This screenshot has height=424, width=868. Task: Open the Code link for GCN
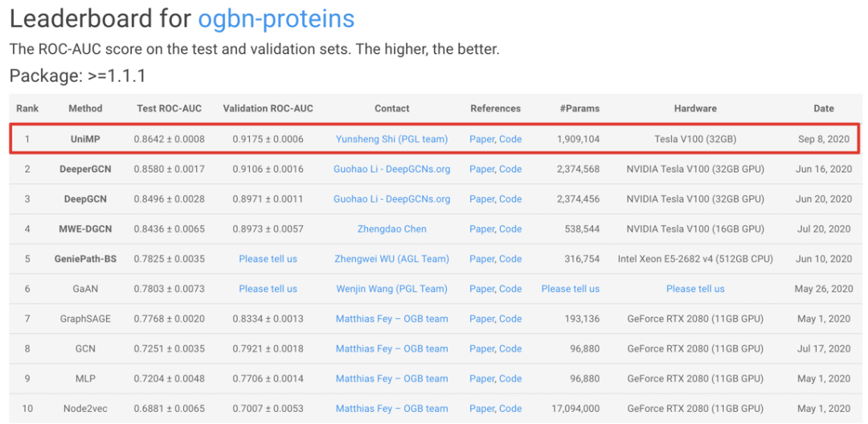(510, 349)
